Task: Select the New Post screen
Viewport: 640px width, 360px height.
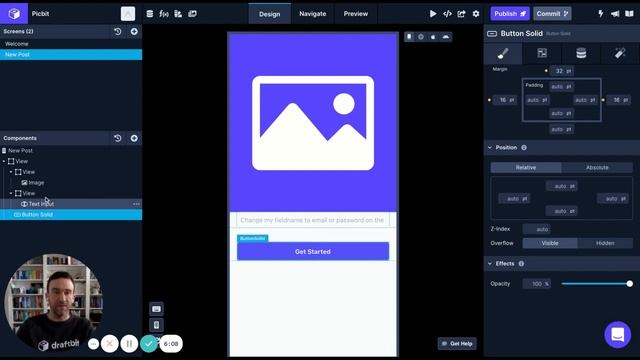Action: pyautogui.click(x=71, y=54)
